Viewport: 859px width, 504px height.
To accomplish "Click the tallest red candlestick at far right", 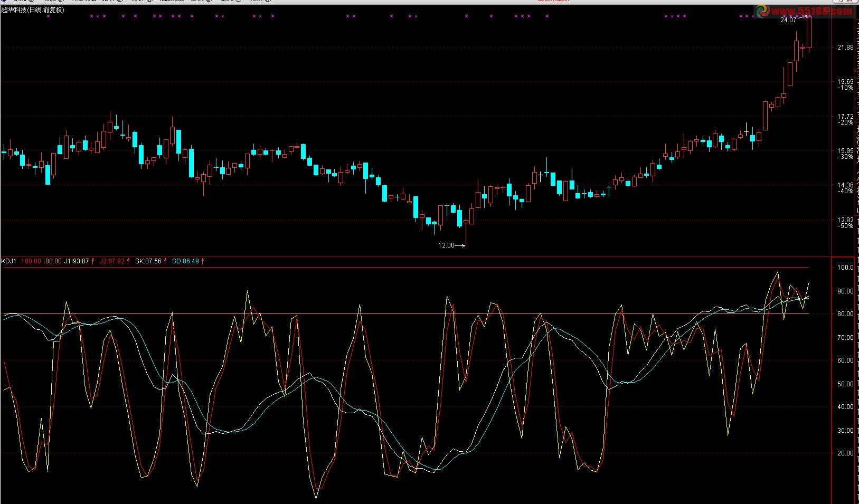I will pyautogui.click(x=809, y=33).
